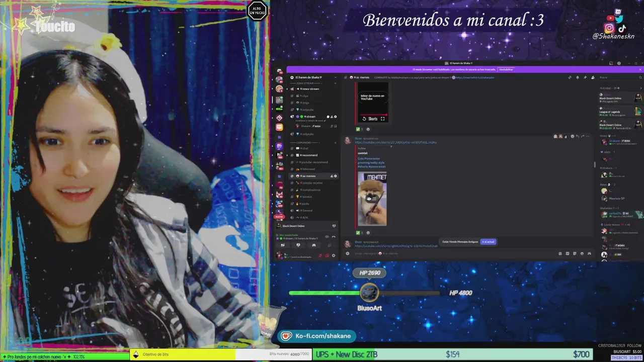
Task: Open the sticker picker in message bar
Action: point(575,253)
